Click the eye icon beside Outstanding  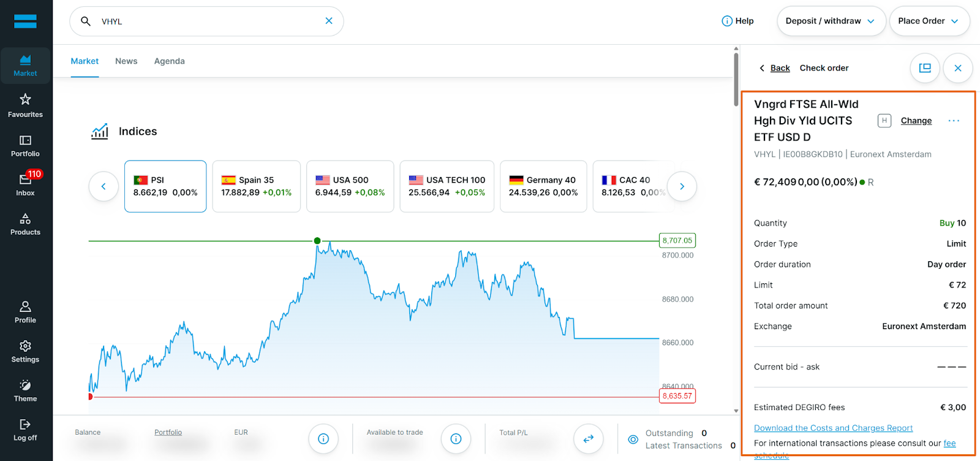(x=633, y=440)
